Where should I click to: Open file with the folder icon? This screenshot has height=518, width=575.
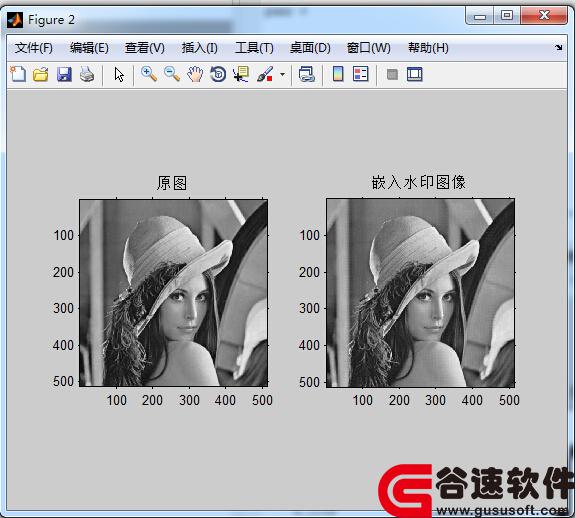pyautogui.click(x=41, y=74)
